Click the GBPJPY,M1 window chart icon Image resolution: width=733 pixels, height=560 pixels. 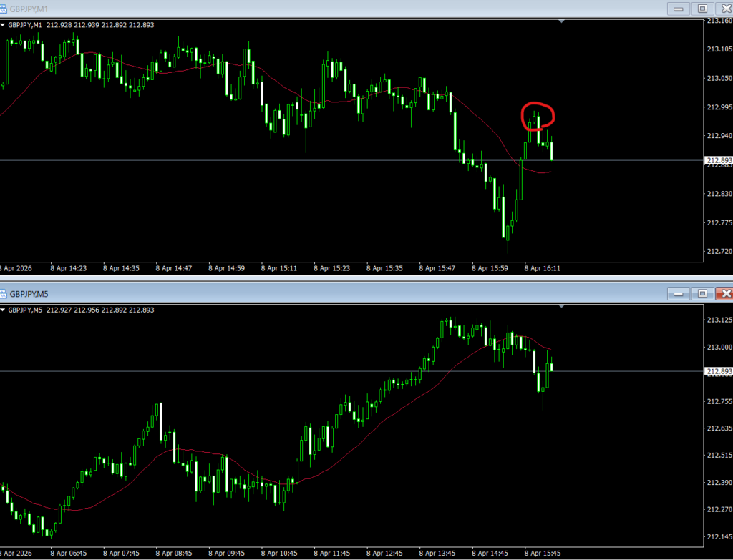[4, 9]
